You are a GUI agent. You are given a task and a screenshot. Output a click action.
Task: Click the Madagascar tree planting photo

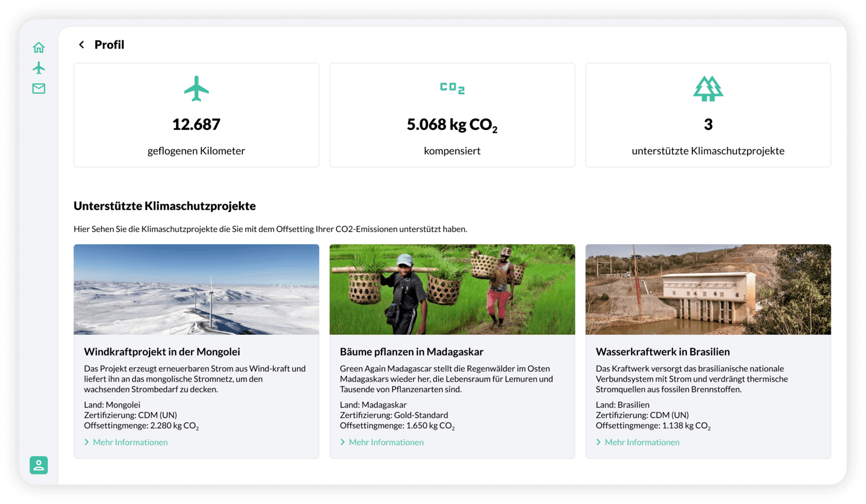452,289
